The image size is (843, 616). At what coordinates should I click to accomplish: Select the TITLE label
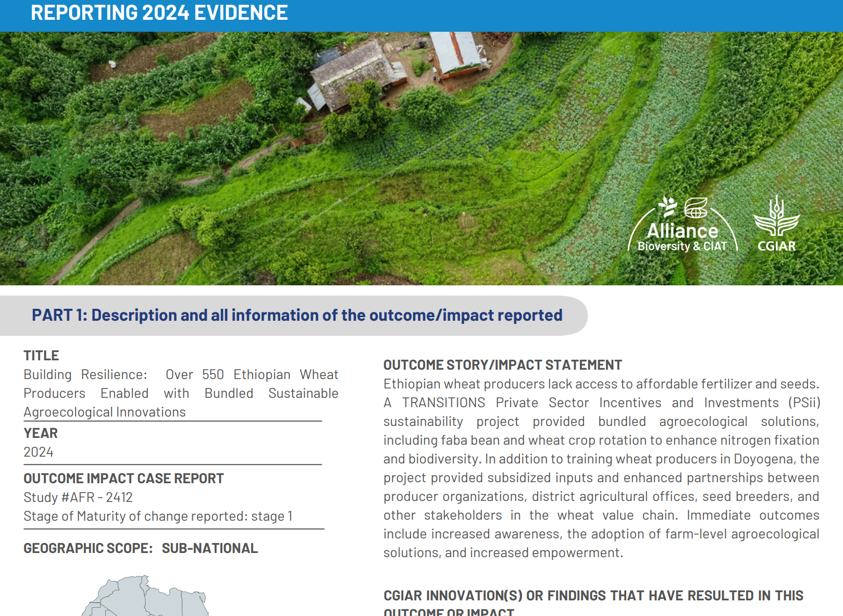[41, 356]
